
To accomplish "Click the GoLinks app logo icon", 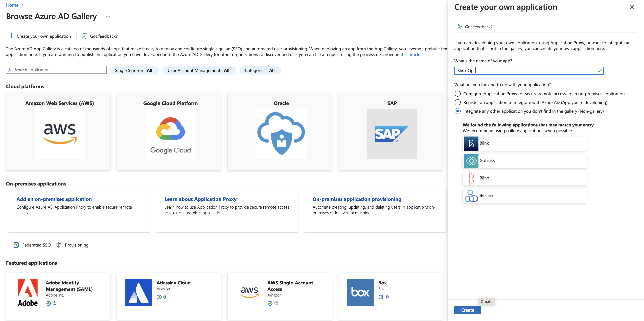I will [471, 161].
